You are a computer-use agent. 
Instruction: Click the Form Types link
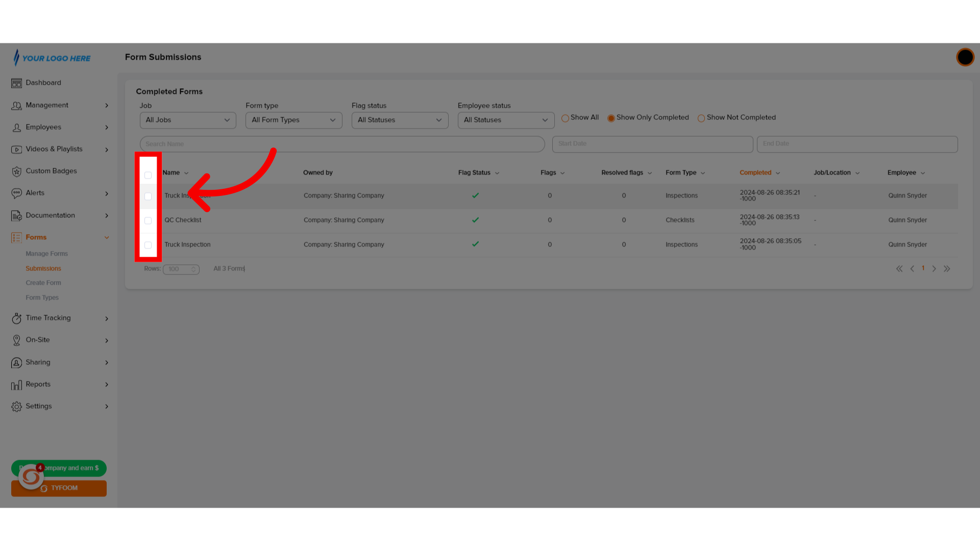(42, 297)
